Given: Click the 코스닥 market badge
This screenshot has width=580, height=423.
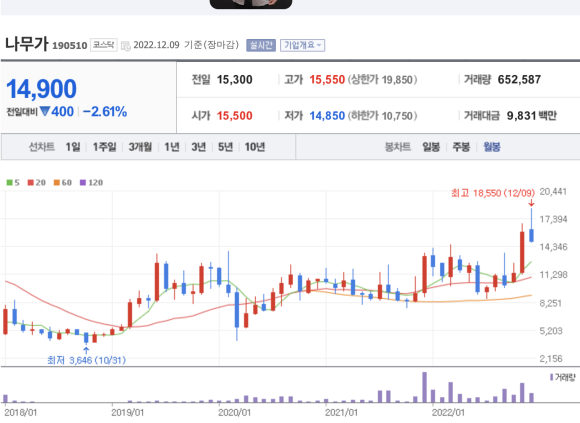Looking at the screenshot, I should coord(104,45).
